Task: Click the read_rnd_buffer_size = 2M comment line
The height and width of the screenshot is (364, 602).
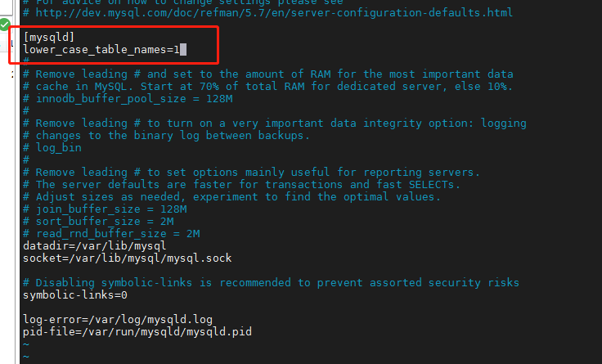Action: click(111, 234)
